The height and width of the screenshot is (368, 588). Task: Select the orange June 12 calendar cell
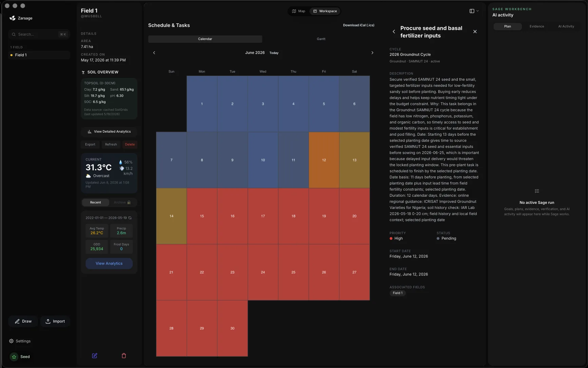(324, 160)
